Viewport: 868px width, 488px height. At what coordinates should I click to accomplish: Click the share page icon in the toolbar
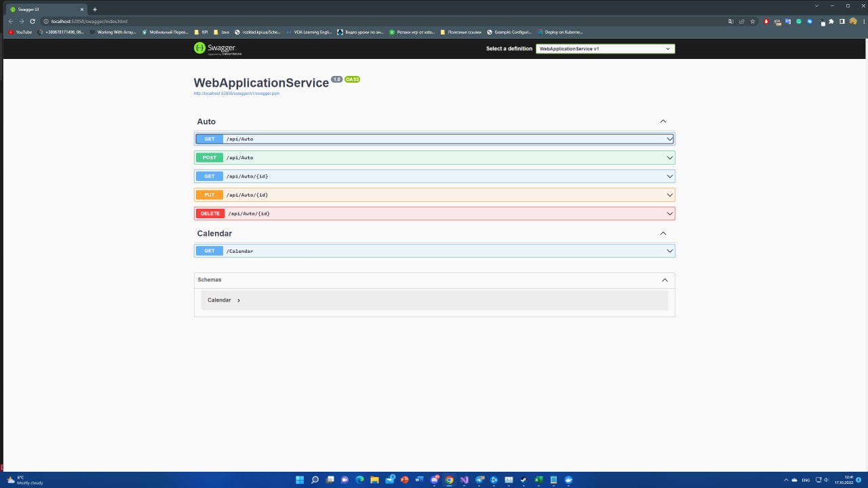[x=741, y=21]
